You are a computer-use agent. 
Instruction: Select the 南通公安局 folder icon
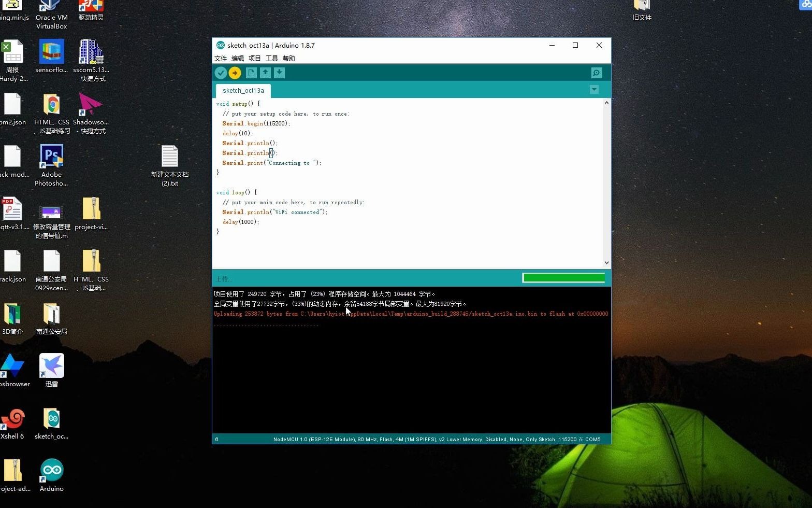pos(51,318)
